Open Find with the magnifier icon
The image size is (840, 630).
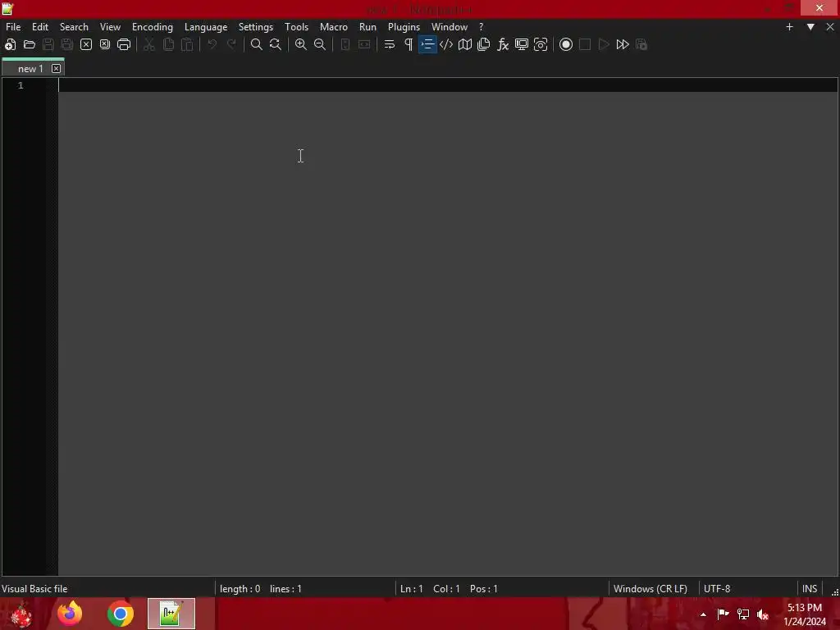tap(257, 44)
